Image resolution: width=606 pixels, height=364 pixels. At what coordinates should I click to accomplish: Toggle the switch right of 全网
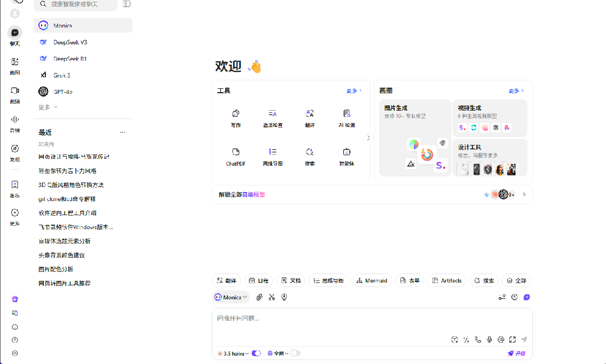(x=296, y=353)
